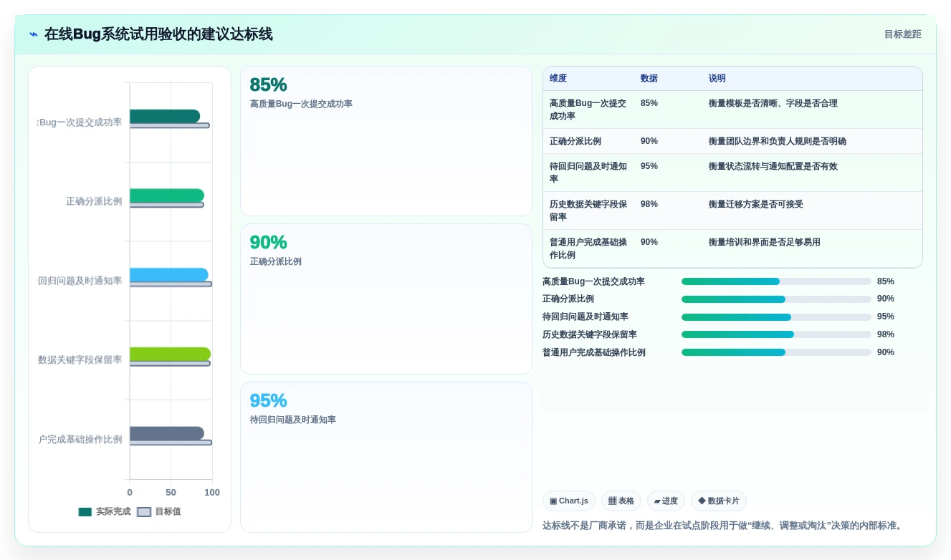Click the 正确分派比例 progress bar
This screenshot has width=951, height=560.
point(776,299)
